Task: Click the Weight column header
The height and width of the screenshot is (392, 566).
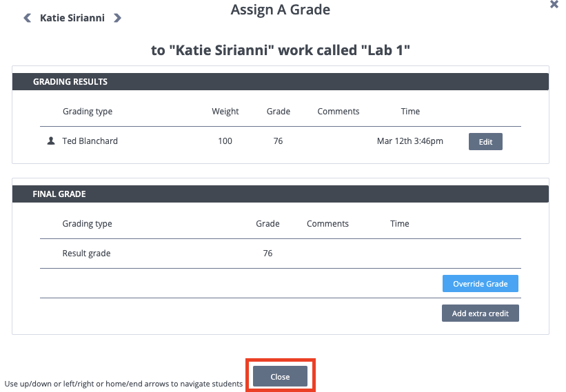Action: coord(225,112)
